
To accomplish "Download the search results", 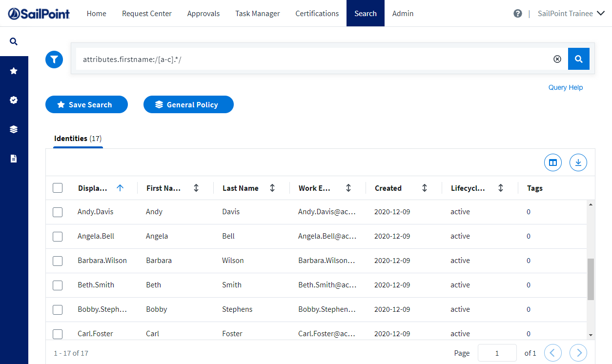I will 578,162.
